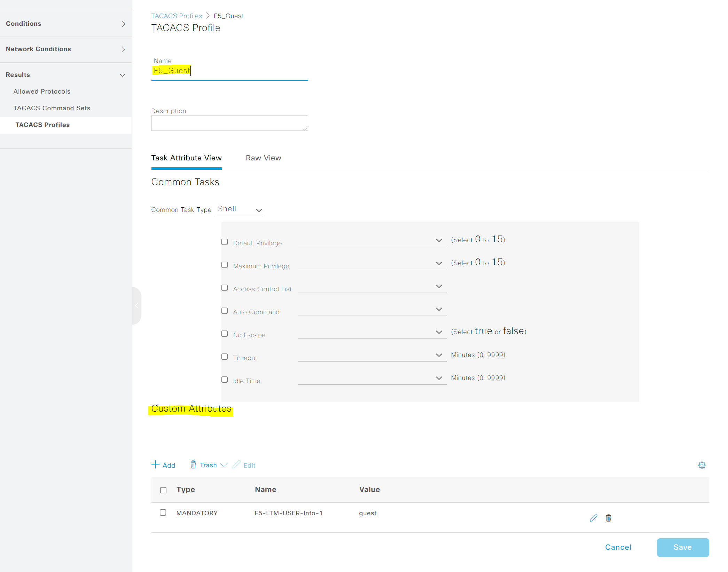Click the Value column header
This screenshot has width=728, height=572.
click(x=369, y=490)
